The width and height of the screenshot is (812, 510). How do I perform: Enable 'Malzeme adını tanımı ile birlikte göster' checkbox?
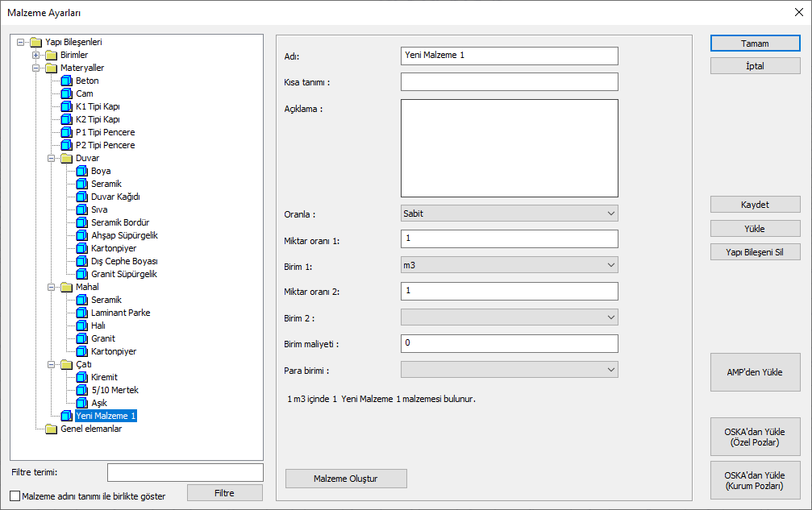tap(15, 496)
